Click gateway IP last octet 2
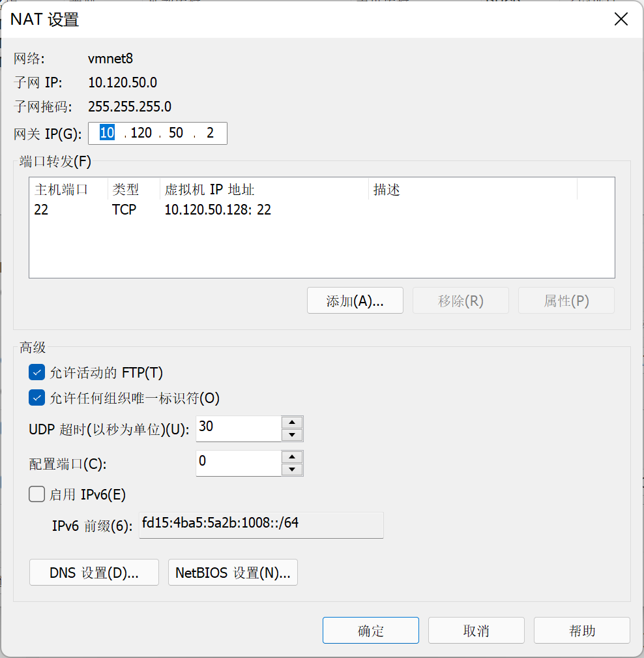 [x=210, y=133]
